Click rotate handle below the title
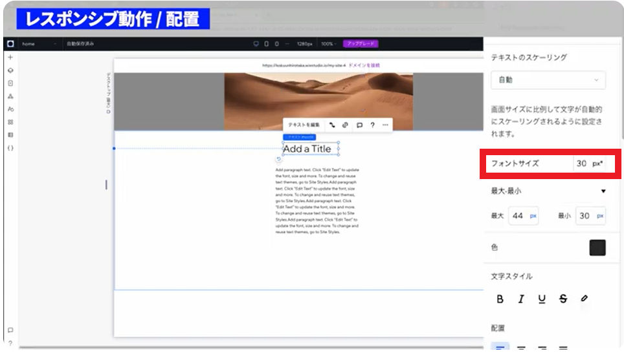Image resolution: width=624 pixels, height=364 pixels. coord(278,159)
